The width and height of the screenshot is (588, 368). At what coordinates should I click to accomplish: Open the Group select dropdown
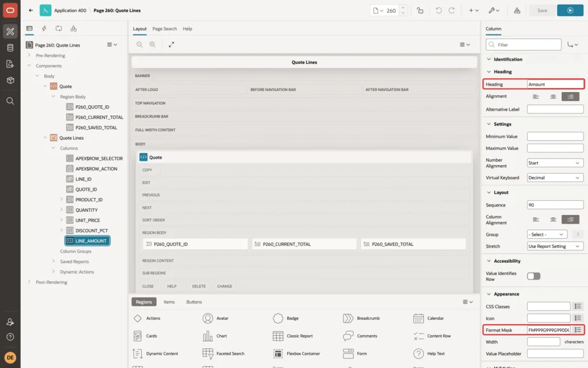click(547, 235)
